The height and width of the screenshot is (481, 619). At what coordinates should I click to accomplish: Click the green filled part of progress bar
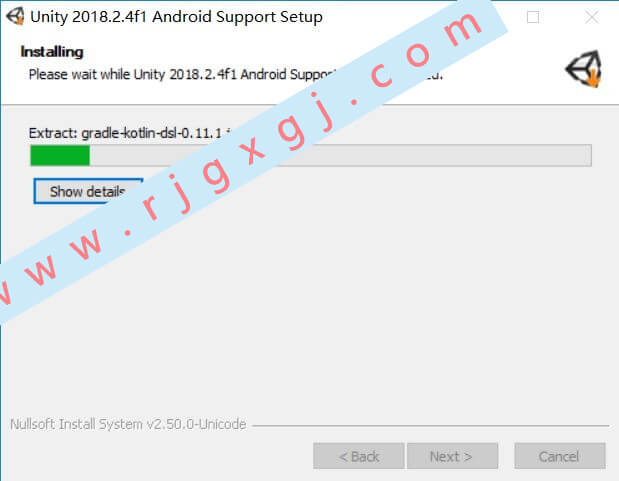tap(60, 156)
